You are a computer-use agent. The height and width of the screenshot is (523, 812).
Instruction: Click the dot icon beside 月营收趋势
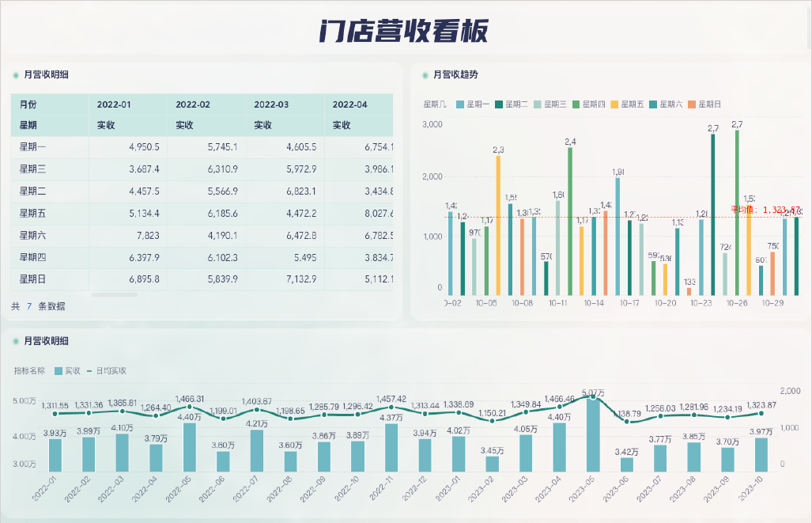pyautogui.click(x=425, y=75)
